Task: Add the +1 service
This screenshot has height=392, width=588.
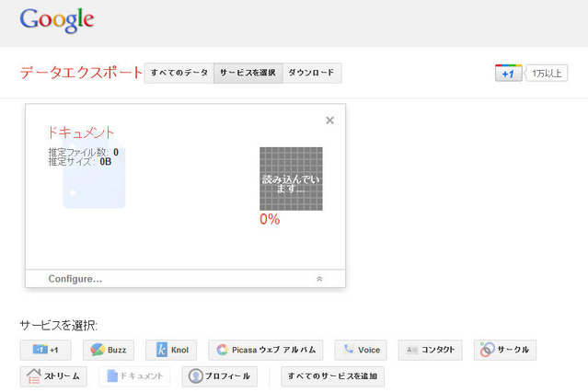Action: (46, 350)
